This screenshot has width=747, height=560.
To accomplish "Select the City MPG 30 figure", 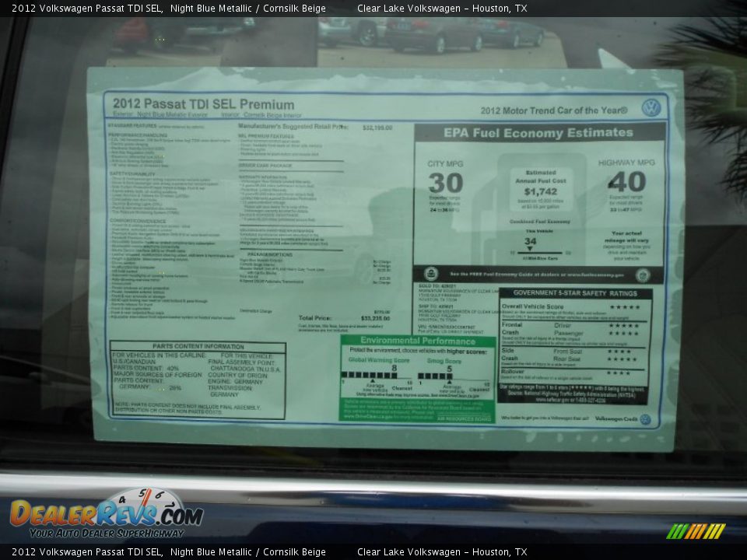I will click(445, 183).
